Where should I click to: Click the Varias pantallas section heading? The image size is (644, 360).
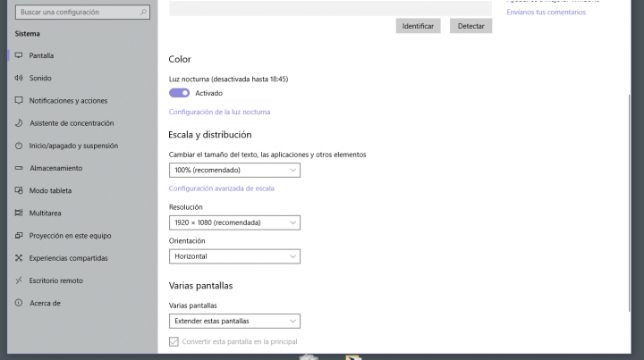point(200,286)
